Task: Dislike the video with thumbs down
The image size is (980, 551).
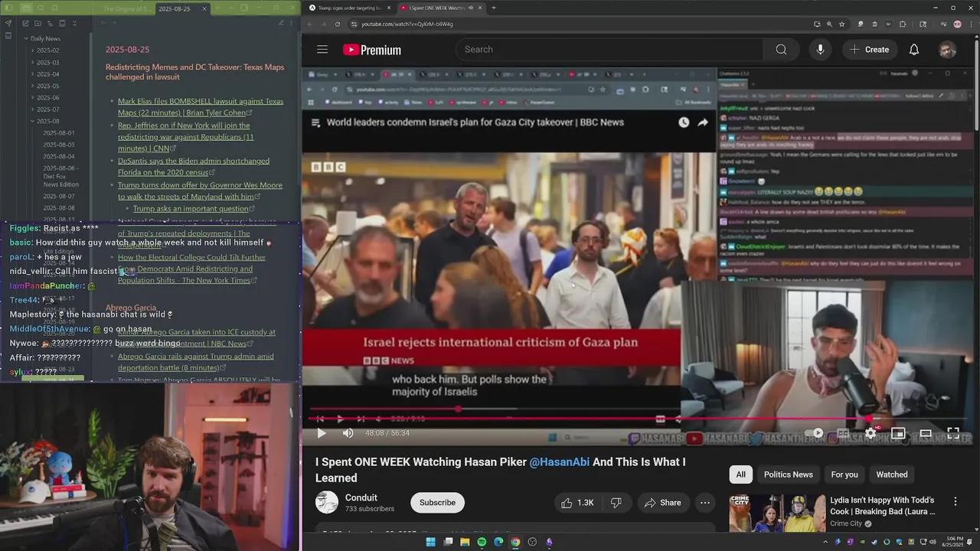Action: pos(616,503)
